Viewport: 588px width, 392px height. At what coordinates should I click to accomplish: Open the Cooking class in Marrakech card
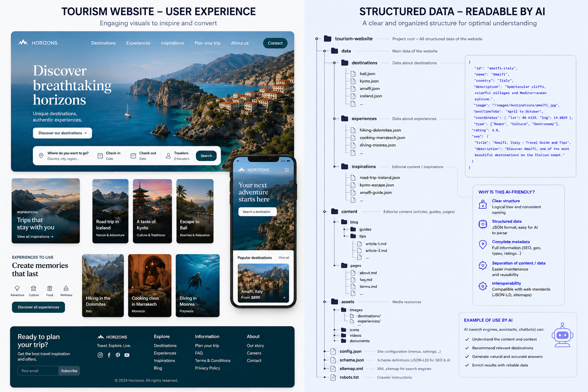pos(150,286)
